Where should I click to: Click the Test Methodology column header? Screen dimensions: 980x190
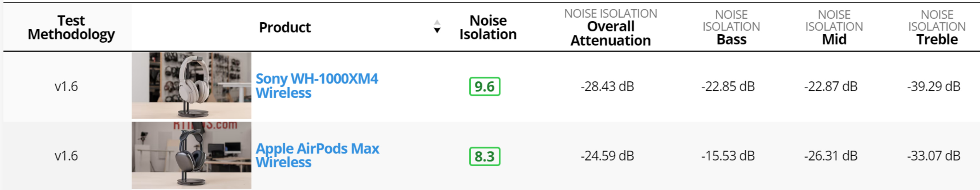71,27
